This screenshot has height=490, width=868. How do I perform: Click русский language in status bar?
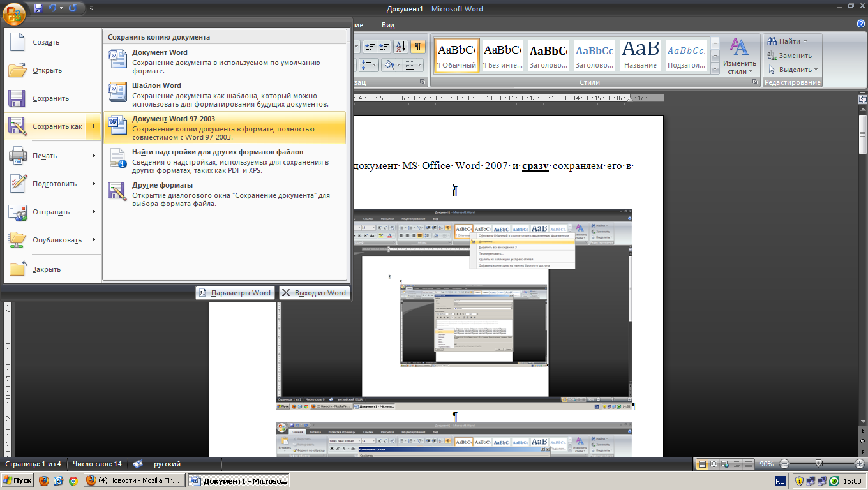(x=167, y=464)
